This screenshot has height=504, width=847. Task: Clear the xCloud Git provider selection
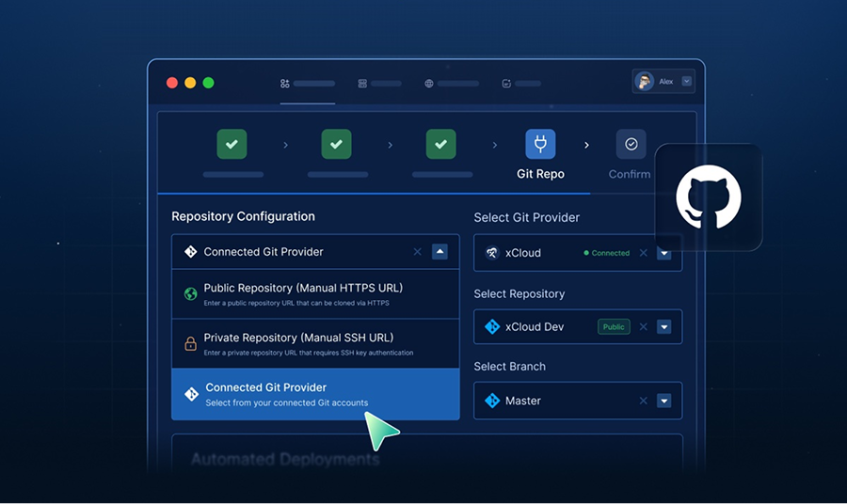pyautogui.click(x=644, y=253)
